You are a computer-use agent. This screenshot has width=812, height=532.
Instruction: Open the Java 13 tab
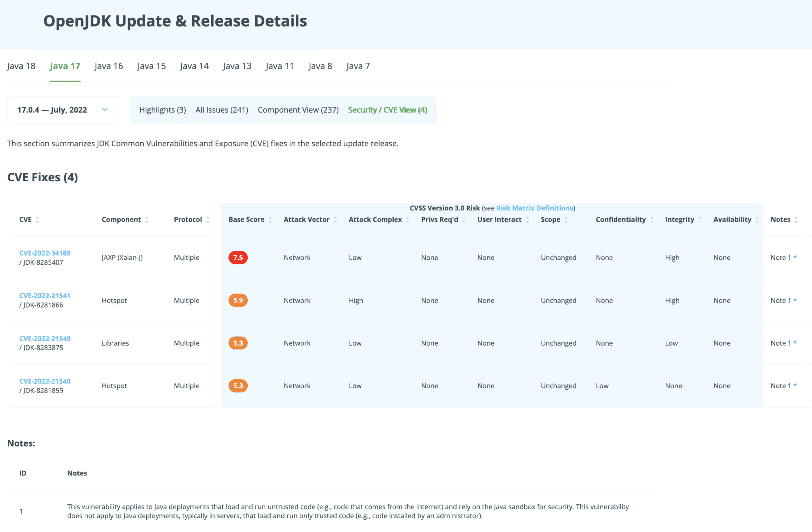(237, 66)
